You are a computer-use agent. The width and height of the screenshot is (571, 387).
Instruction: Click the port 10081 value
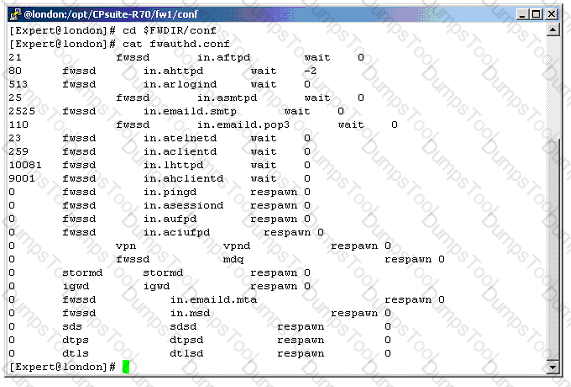click(x=25, y=165)
